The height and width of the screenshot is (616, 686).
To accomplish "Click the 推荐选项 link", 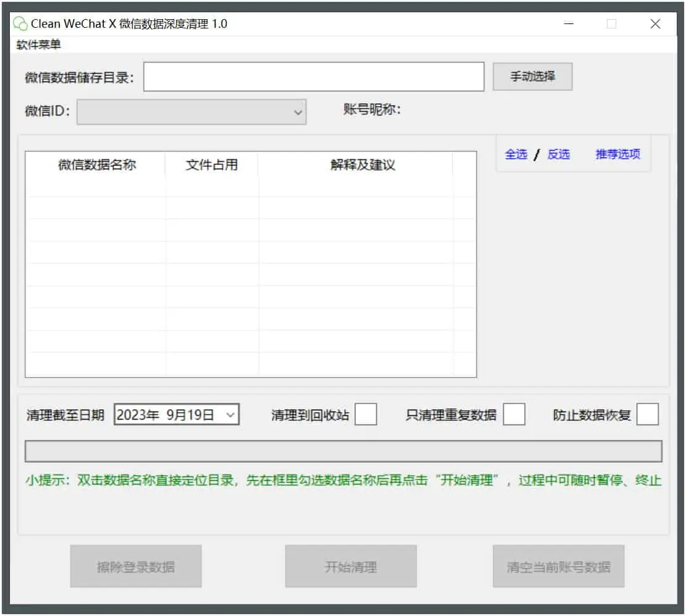I will [617, 154].
